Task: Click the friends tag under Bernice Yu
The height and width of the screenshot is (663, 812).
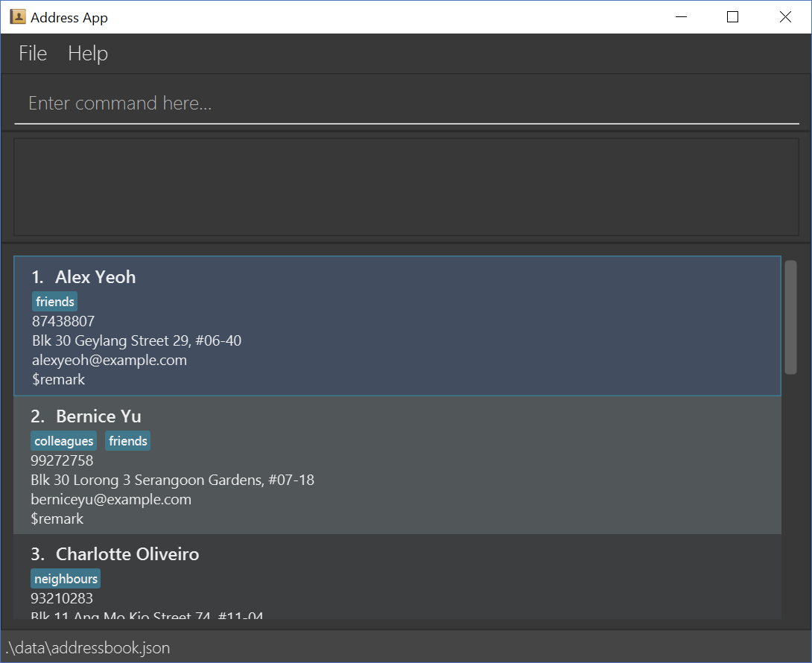Action: 128,441
